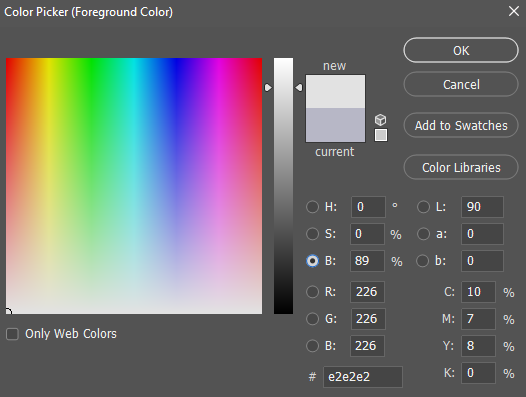Click the H value input field
526x397 pixels.
pyautogui.click(x=368, y=207)
